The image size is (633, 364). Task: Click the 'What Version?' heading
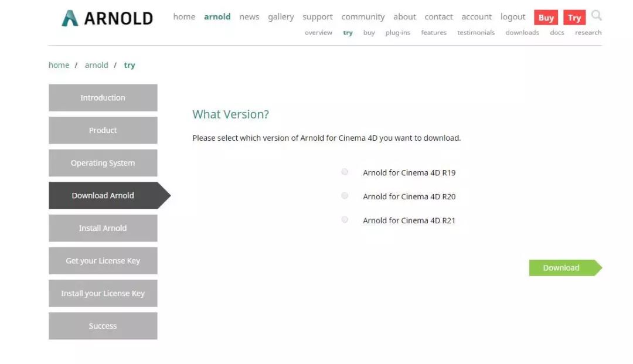pyautogui.click(x=230, y=115)
